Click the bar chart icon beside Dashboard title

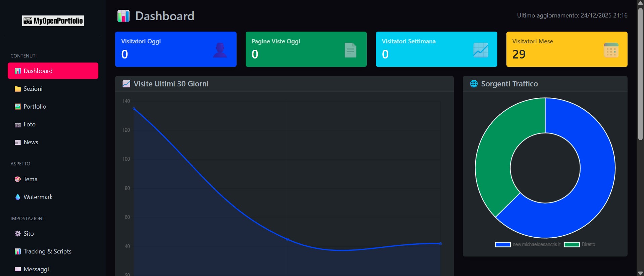(x=123, y=16)
